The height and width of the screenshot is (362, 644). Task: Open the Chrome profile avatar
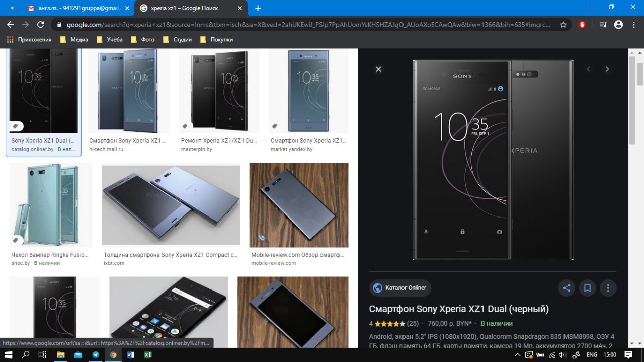[x=618, y=24]
